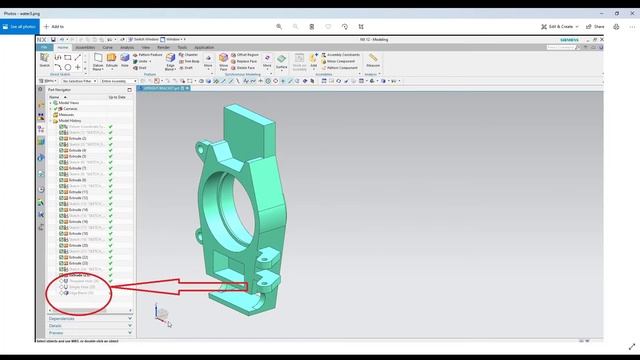The height and width of the screenshot is (360, 640).
Task: Click the Save icon in NX title bar
Action: pos(53,40)
